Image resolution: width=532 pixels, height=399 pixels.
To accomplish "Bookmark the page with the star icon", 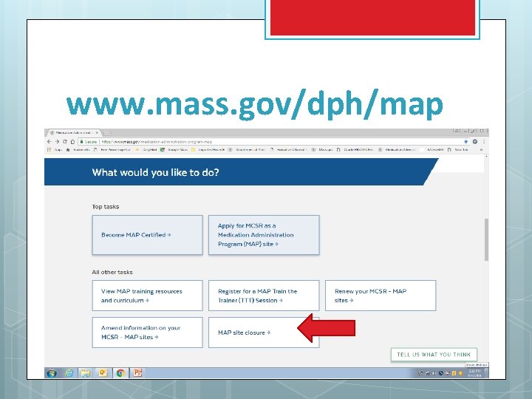I will 465,141.
